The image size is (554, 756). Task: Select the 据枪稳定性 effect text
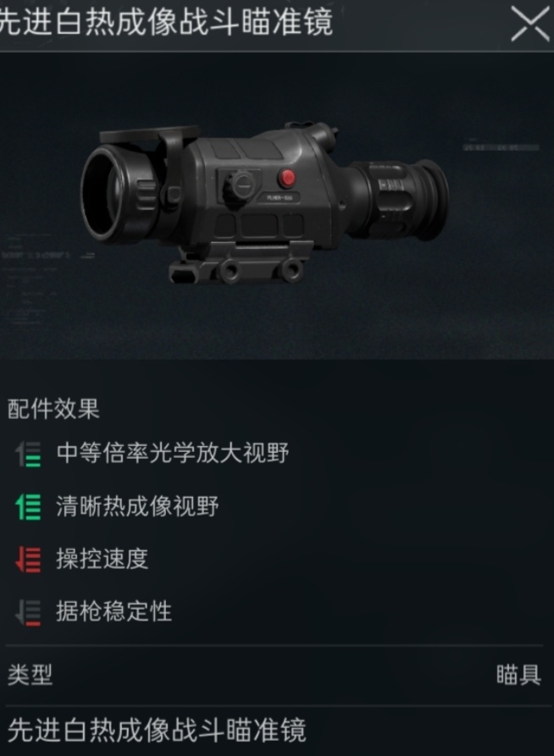click(x=114, y=611)
